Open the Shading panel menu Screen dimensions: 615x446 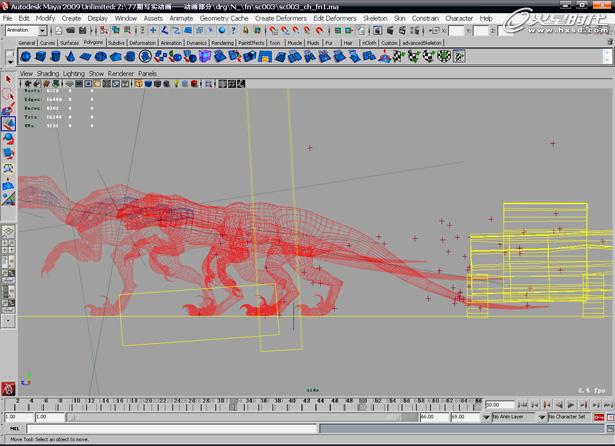(48, 73)
